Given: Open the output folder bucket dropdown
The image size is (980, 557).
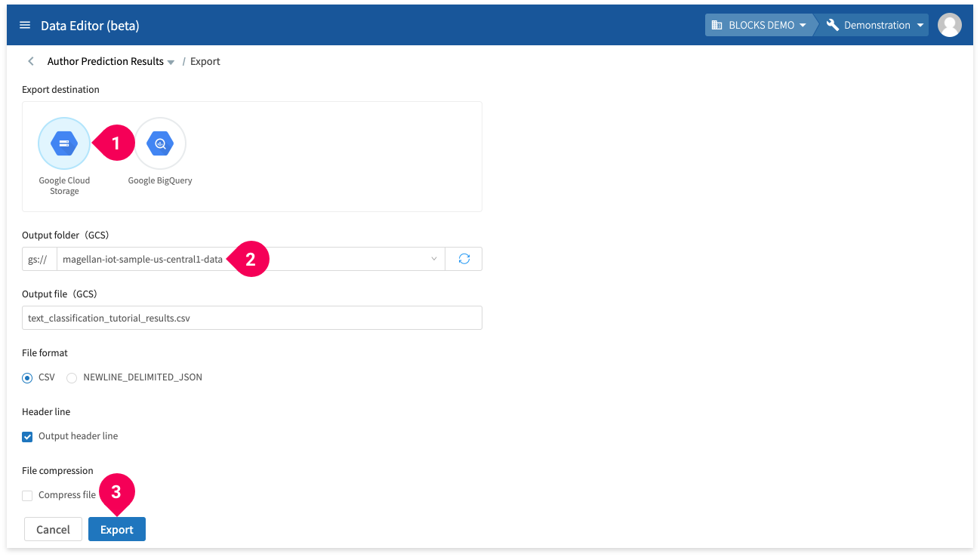Looking at the screenshot, I should [251, 259].
